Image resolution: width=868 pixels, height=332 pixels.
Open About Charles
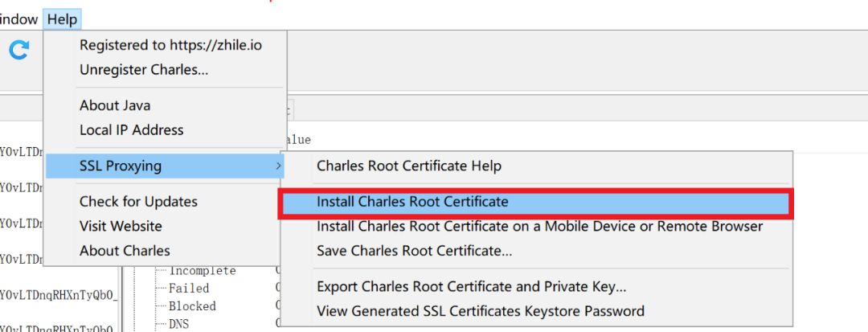pyautogui.click(x=165, y=251)
